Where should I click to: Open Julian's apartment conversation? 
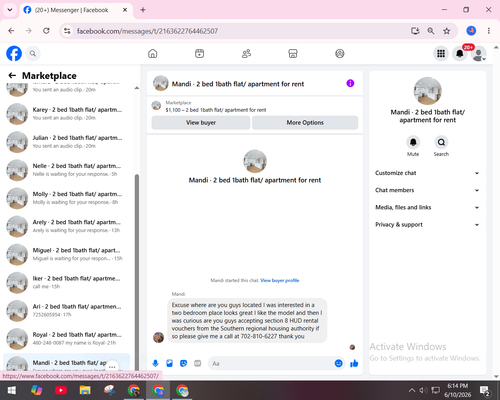pos(67,142)
